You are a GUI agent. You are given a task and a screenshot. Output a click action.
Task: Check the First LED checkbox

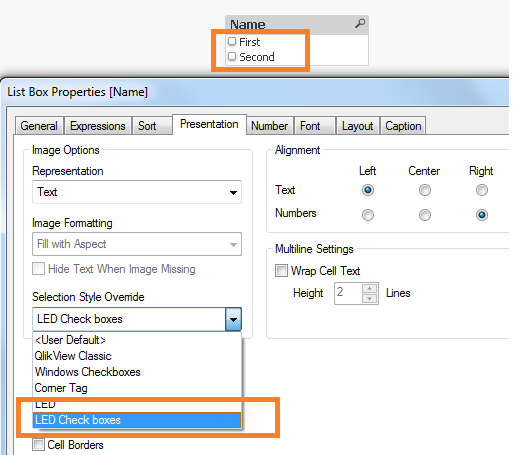(x=232, y=41)
